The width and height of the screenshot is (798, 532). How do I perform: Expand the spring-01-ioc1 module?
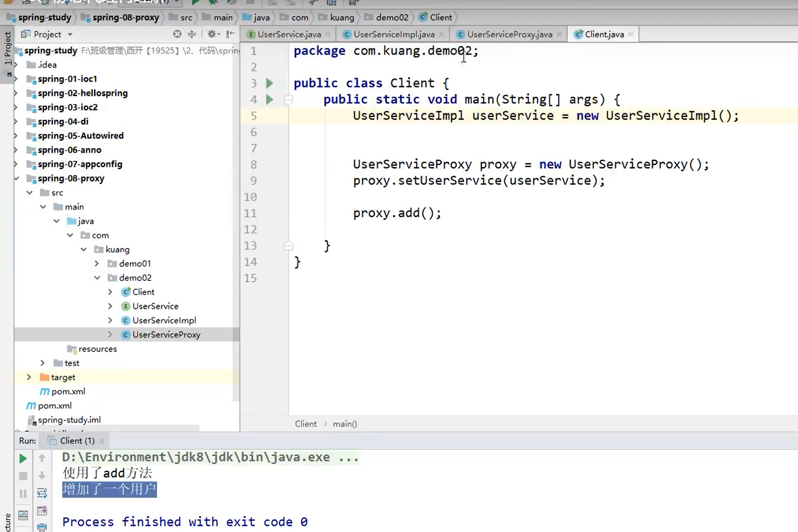(x=16, y=79)
